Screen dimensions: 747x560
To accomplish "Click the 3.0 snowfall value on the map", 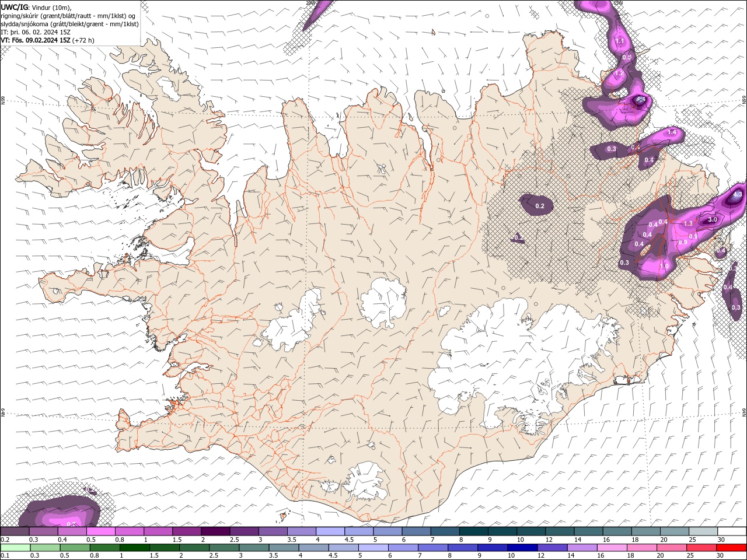I will click(x=713, y=220).
